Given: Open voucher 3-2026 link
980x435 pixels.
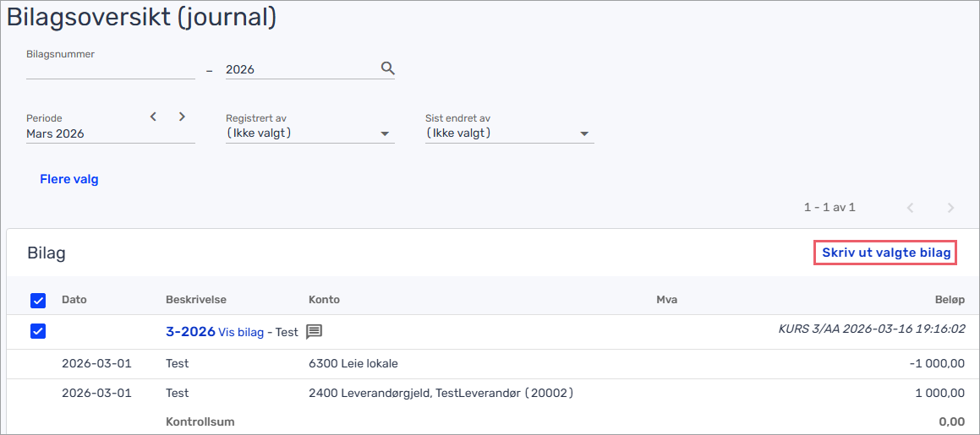Looking at the screenshot, I should (x=190, y=332).
